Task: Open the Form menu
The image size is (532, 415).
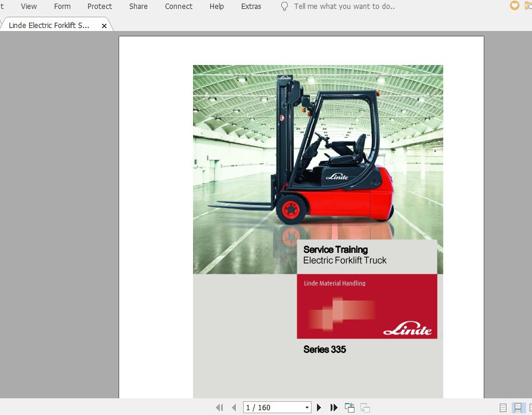Action: (x=62, y=7)
